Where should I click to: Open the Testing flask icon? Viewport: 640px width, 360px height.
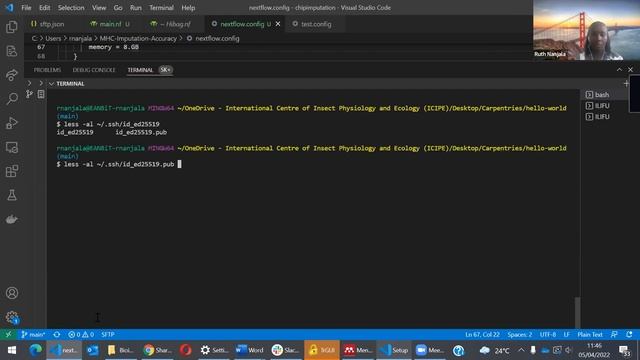point(12,195)
